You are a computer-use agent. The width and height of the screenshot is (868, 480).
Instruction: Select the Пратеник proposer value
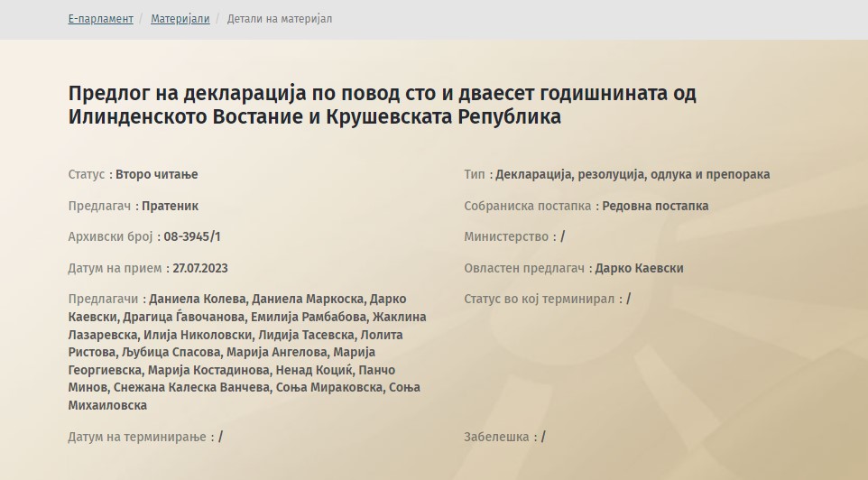170,206
